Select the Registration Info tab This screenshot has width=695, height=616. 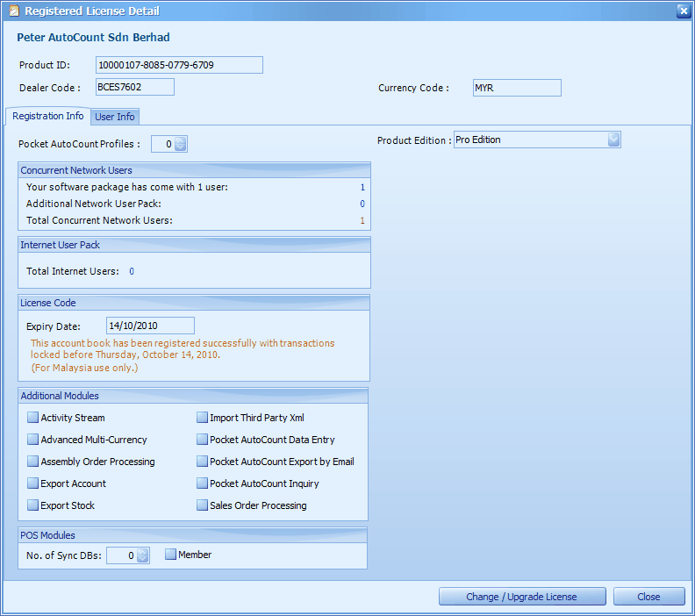pos(48,116)
